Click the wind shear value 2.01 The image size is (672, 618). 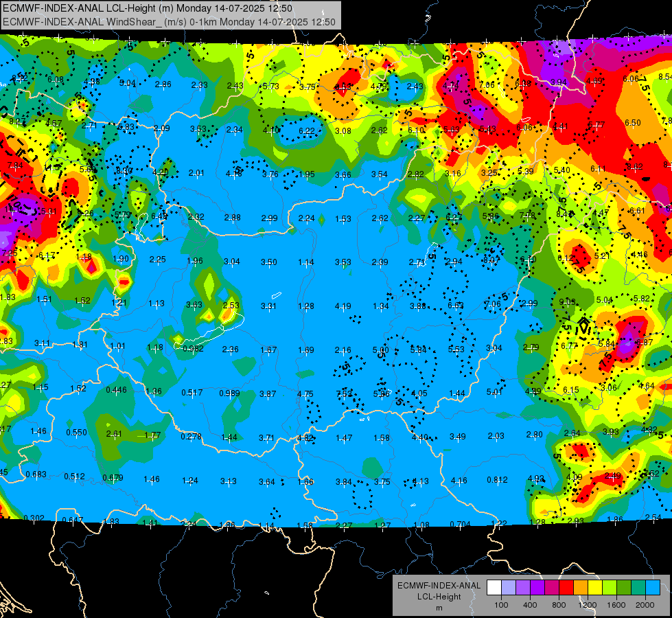(196, 173)
